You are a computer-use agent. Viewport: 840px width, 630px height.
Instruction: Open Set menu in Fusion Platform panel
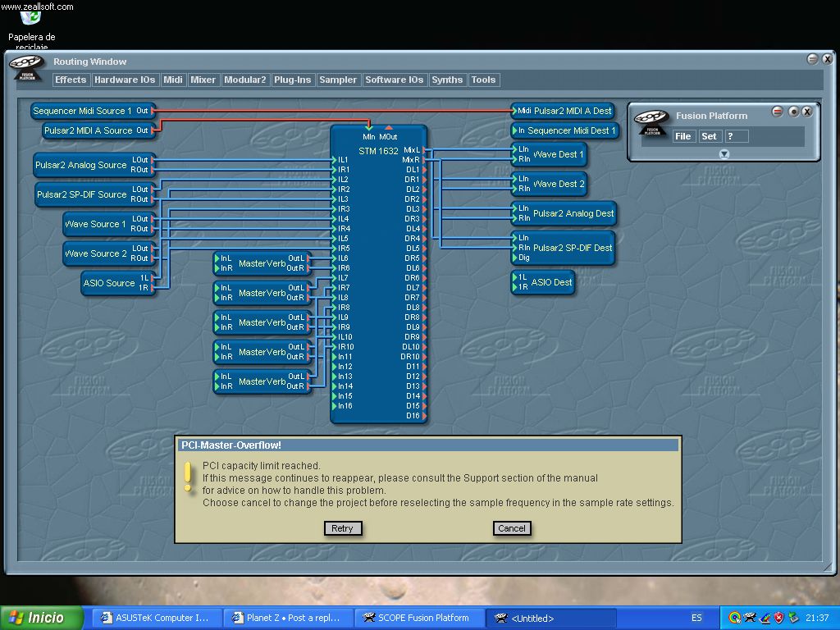click(x=710, y=136)
